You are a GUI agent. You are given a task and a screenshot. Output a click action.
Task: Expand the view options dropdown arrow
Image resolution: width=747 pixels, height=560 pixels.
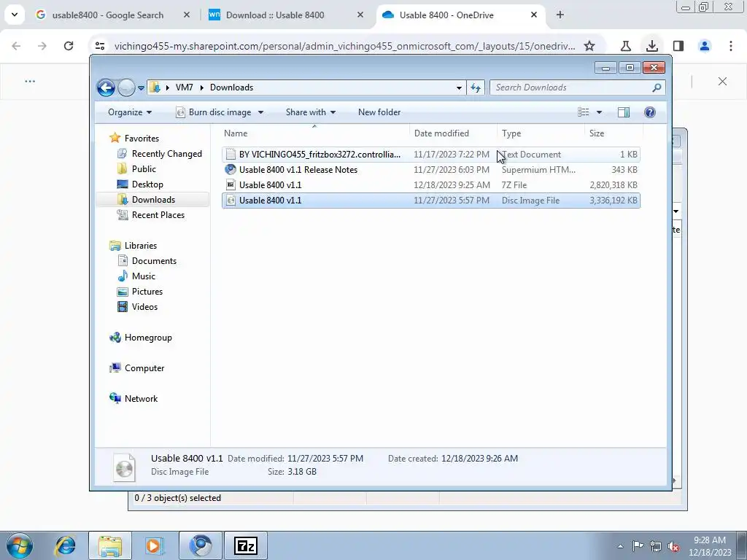coord(600,112)
